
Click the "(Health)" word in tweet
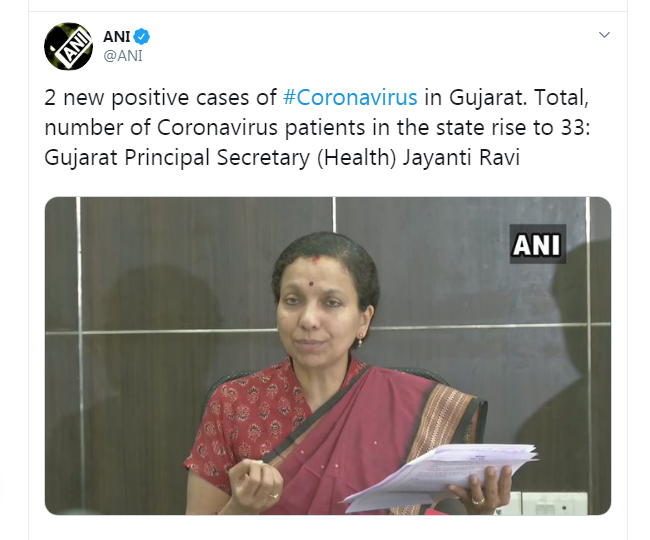357,158
